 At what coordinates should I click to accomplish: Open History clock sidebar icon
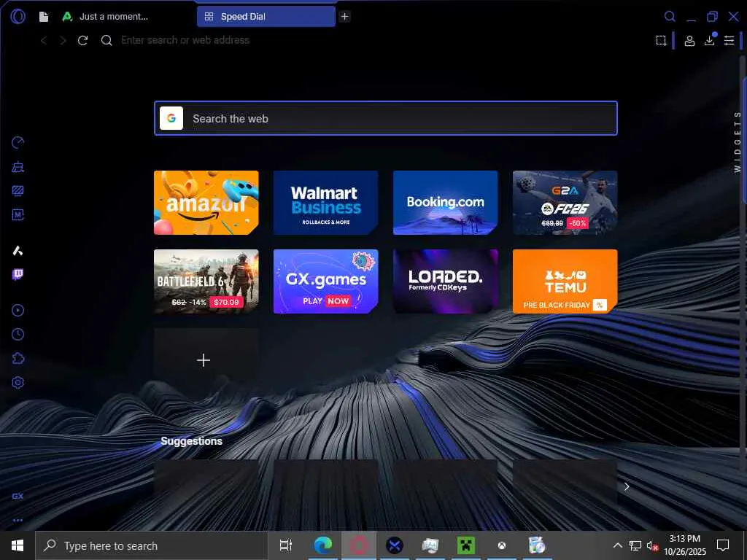pyautogui.click(x=18, y=334)
